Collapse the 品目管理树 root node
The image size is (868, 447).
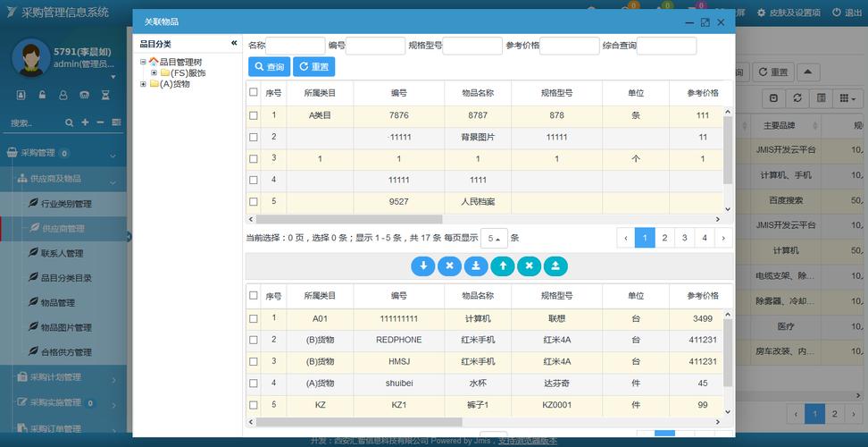point(144,62)
